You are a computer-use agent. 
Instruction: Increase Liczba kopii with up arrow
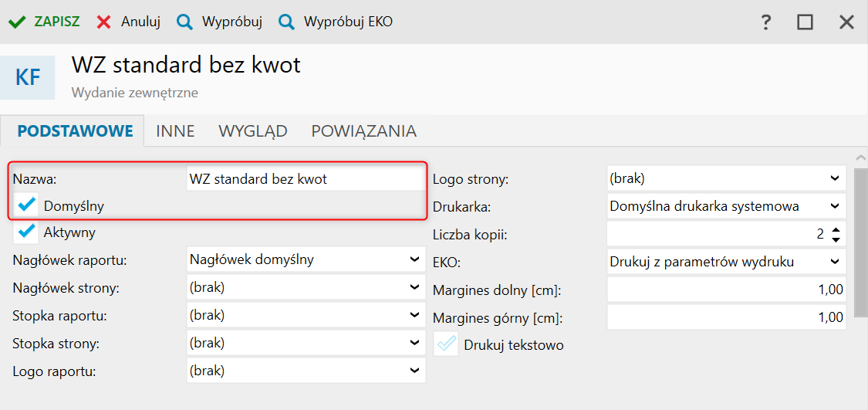click(x=836, y=229)
